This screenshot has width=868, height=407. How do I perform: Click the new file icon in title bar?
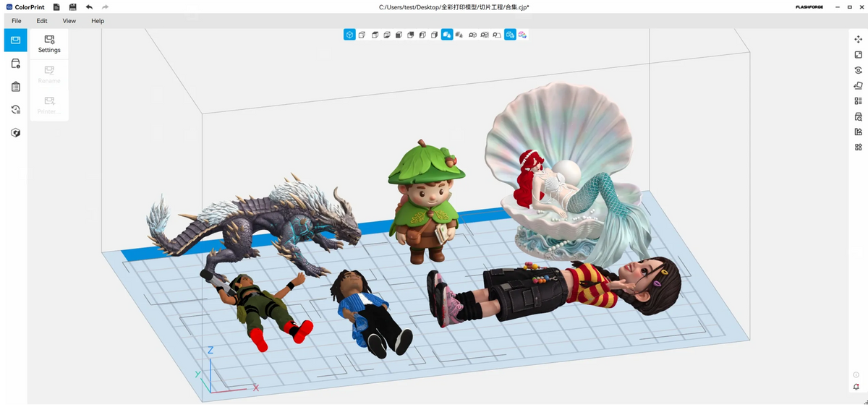pyautogui.click(x=56, y=7)
